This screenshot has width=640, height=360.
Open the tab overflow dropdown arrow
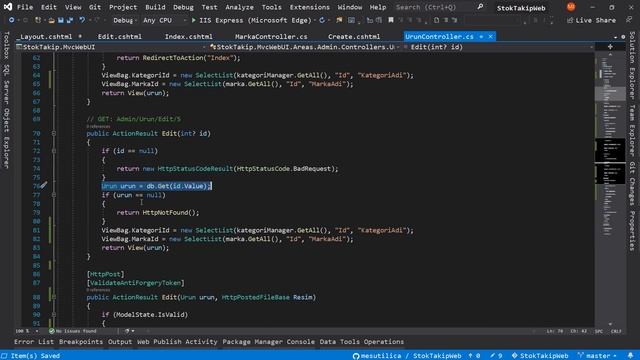[x=616, y=37]
